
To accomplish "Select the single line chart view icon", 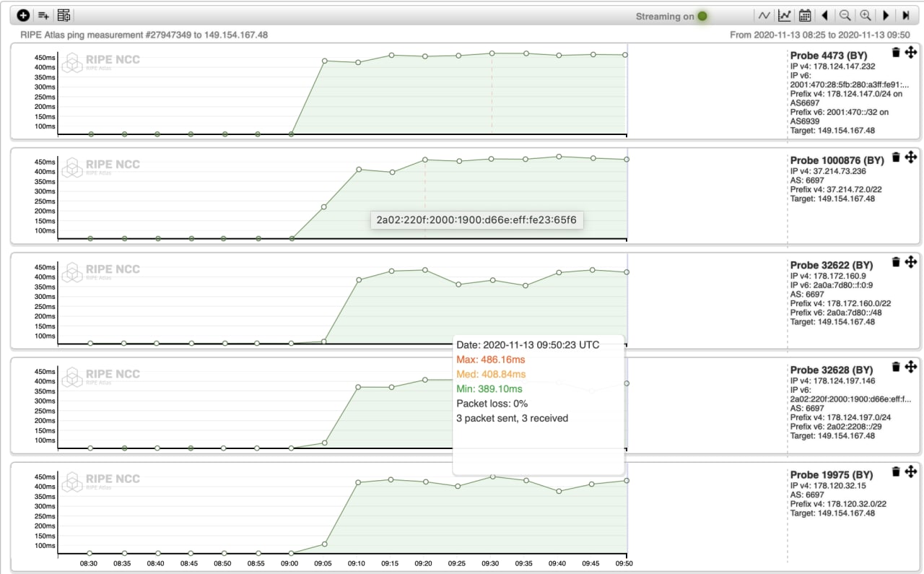I will [764, 15].
